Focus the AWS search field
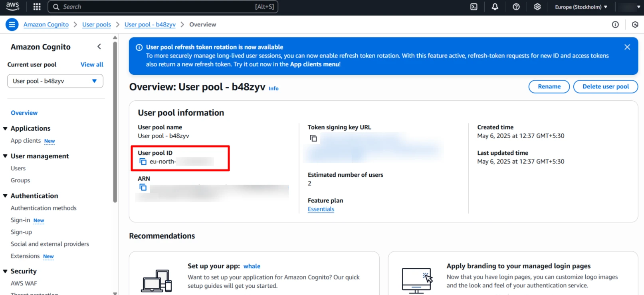 pos(163,7)
